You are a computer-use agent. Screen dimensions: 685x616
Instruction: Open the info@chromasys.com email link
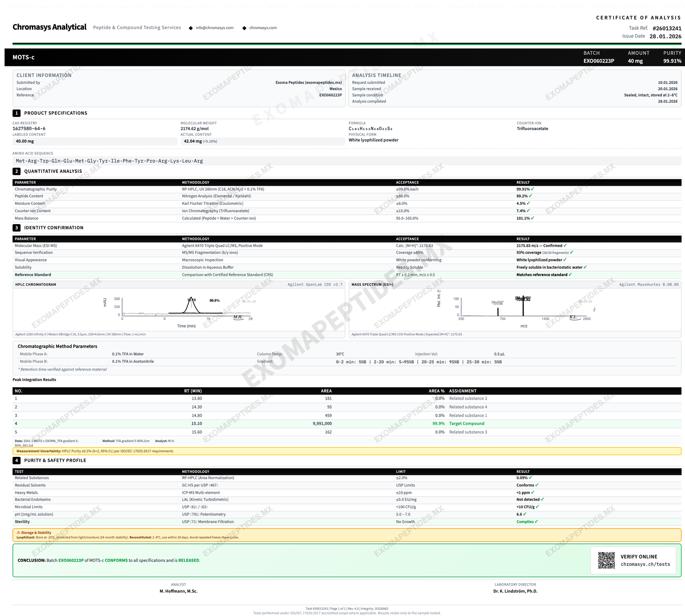(214, 28)
